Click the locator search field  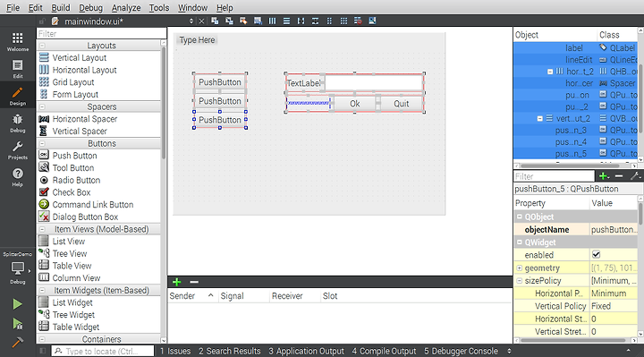pos(103,352)
